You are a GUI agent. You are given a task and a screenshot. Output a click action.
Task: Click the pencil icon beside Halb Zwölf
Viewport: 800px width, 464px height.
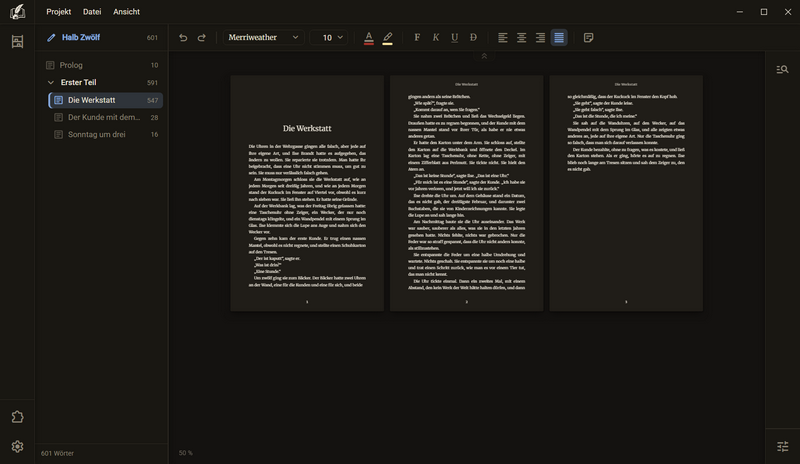(x=51, y=37)
